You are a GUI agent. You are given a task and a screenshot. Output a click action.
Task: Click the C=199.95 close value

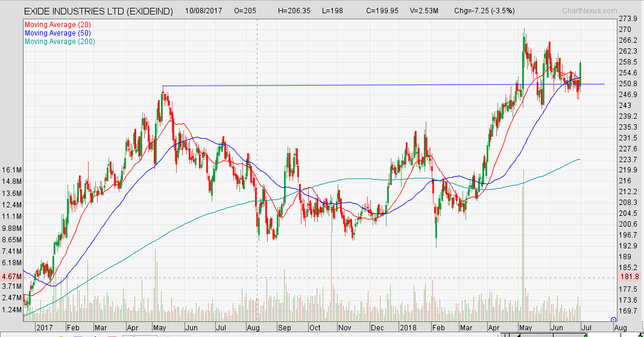pyautogui.click(x=382, y=11)
